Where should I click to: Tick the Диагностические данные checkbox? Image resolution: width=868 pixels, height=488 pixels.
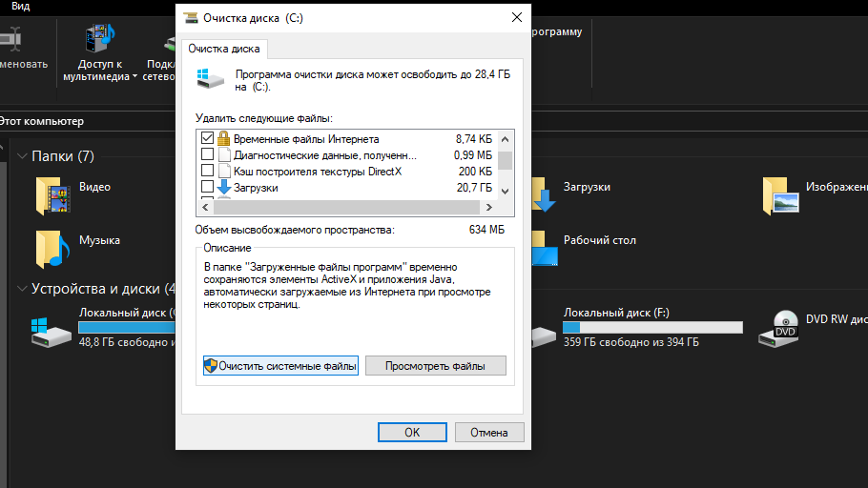[x=208, y=153]
